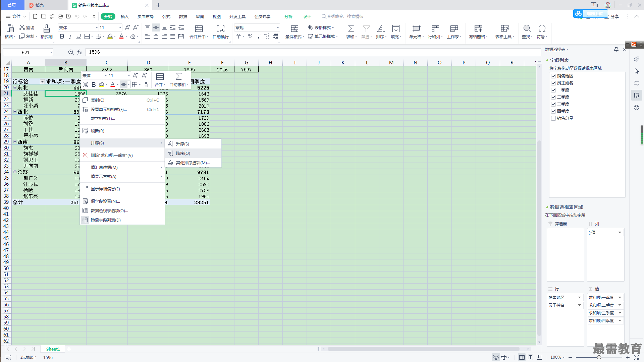Select 值字段设置(N) in context menu
The image size is (644, 362).
(122, 201)
